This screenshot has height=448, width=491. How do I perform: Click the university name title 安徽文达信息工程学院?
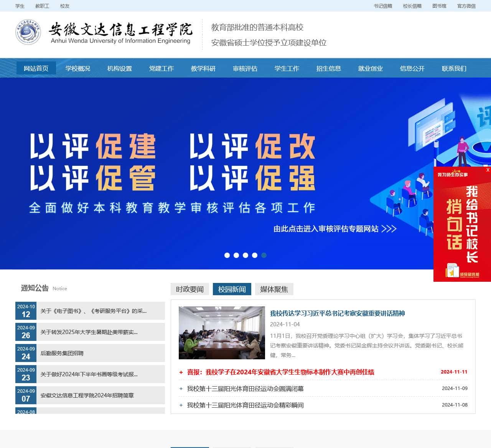tap(120, 29)
